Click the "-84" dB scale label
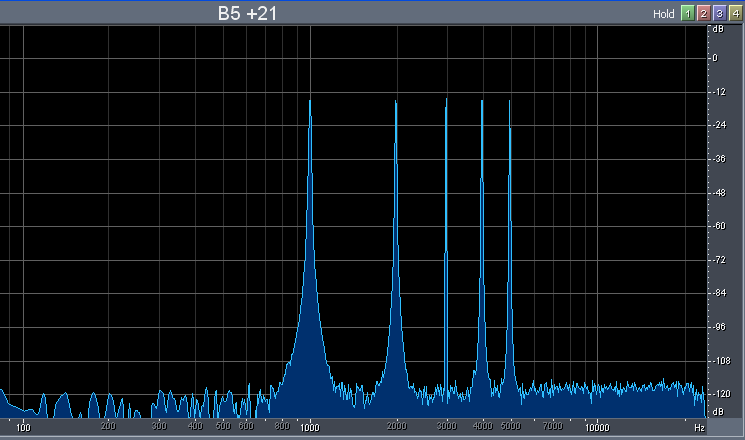This screenshot has height=440, width=745. [x=719, y=293]
